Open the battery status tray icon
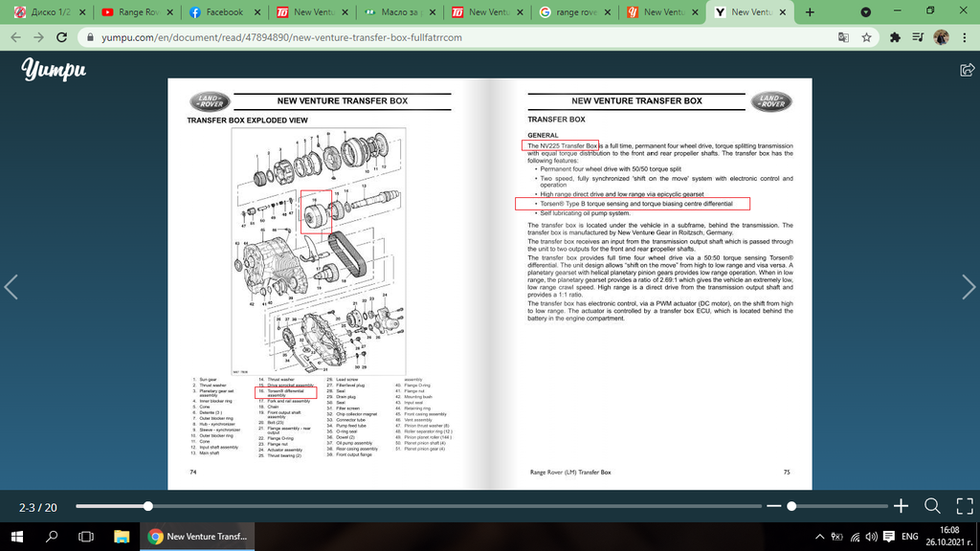 (837, 537)
